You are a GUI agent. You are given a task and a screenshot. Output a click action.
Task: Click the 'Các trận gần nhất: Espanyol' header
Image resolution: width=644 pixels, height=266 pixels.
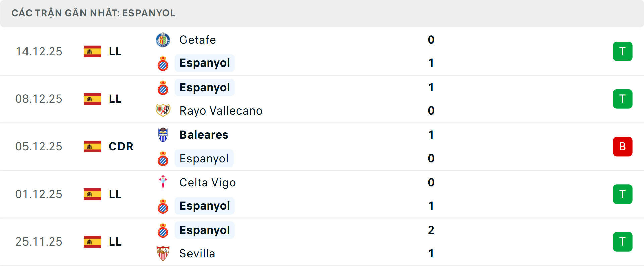[x=94, y=13]
